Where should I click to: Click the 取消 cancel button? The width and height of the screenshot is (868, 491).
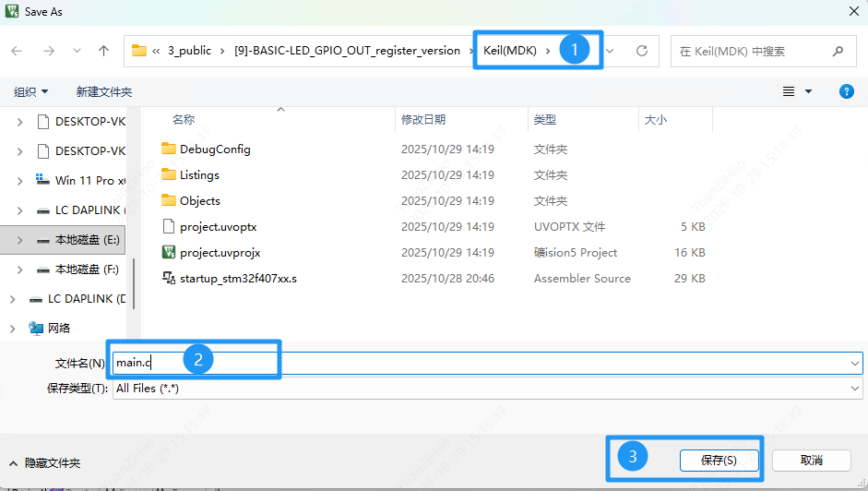click(812, 461)
